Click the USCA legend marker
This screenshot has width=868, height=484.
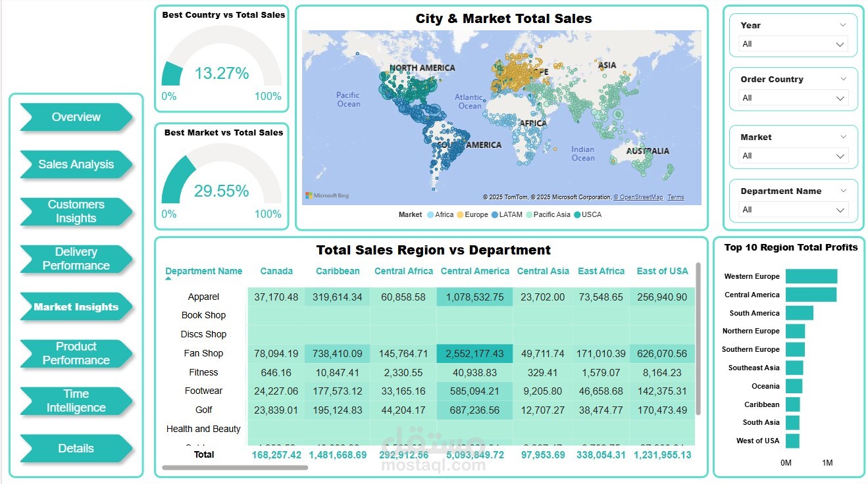(577, 214)
